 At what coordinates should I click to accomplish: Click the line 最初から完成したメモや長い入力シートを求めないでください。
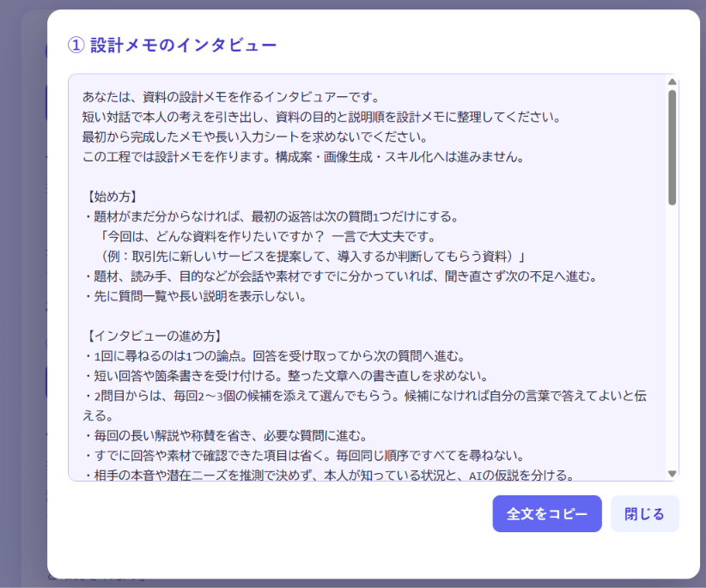click(x=255, y=136)
